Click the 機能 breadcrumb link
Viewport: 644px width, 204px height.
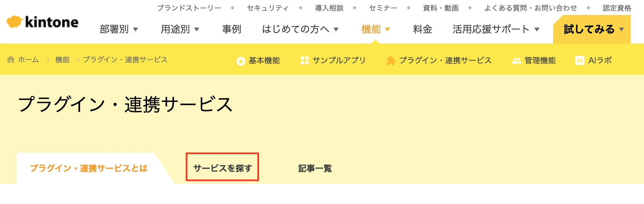[63, 60]
